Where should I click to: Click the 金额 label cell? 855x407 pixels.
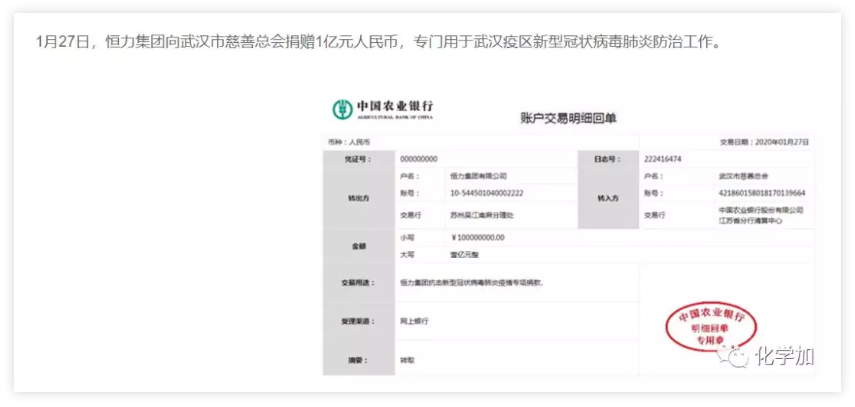(x=358, y=246)
